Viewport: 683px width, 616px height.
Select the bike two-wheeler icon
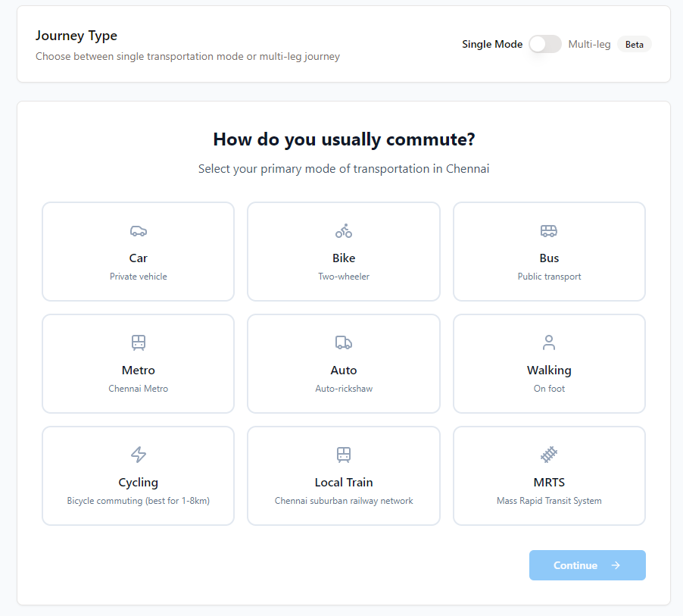[344, 231]
